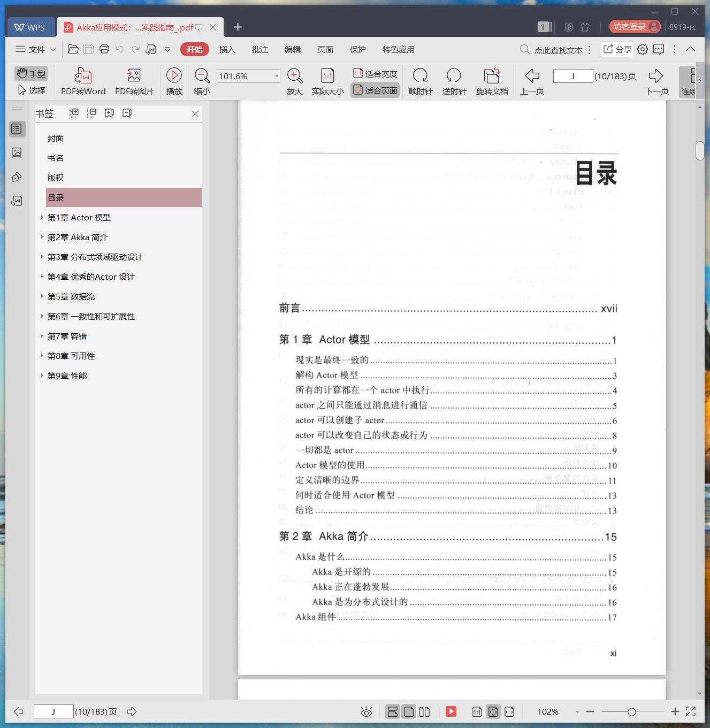Expand the 文件 dropdown arrow
Screen dimensions: 710x728
click(53, 49)
